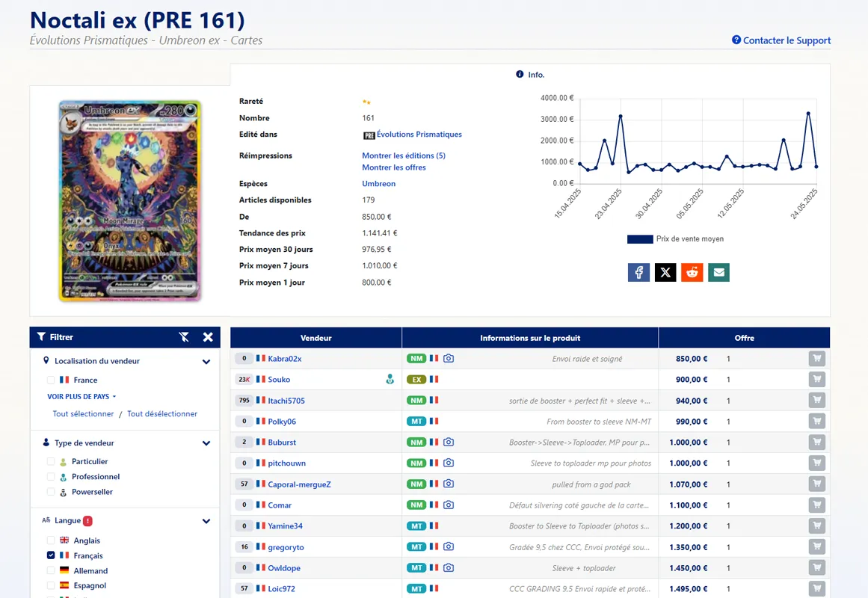The height and width of the screenshot is (598, 868).
Task: View photo camera icon for pitchouwn's card
Action: [x=449, y=463]
